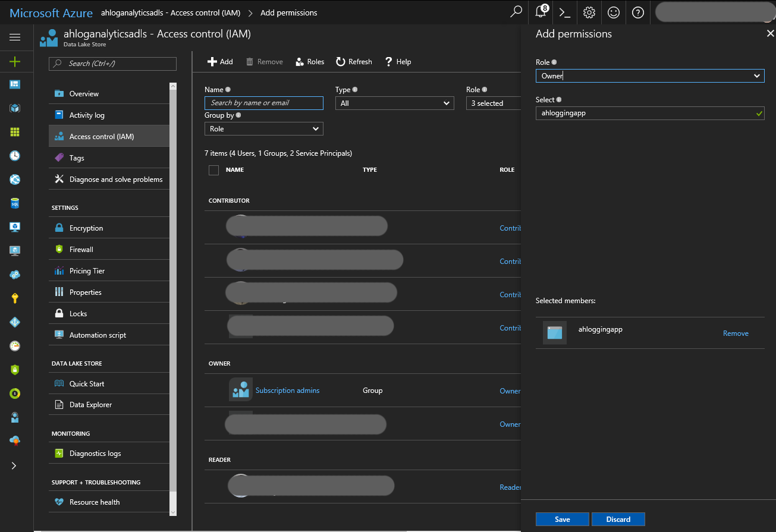Image resolution: width=776 pixels, height=532 pixels.
Task: Click Refresh in the toolbar
Action: point(354,62)
